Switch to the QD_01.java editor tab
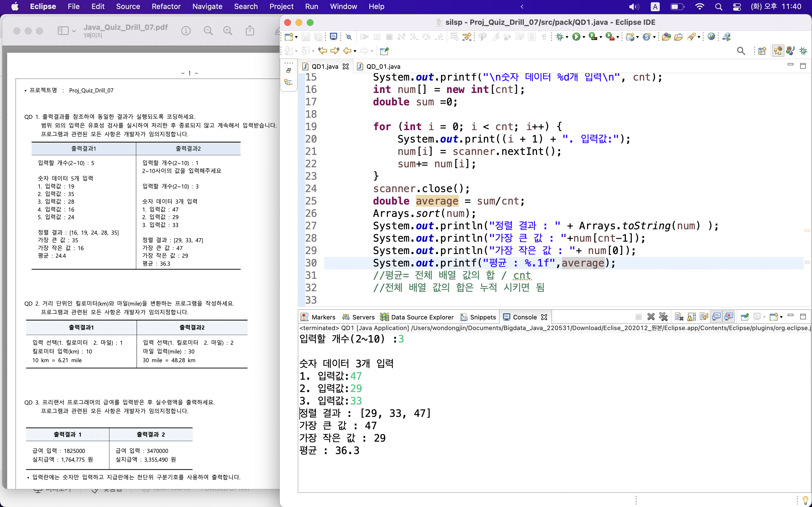Image resolution: width=812 pixels, height=507 pixels. click(383, 66)
